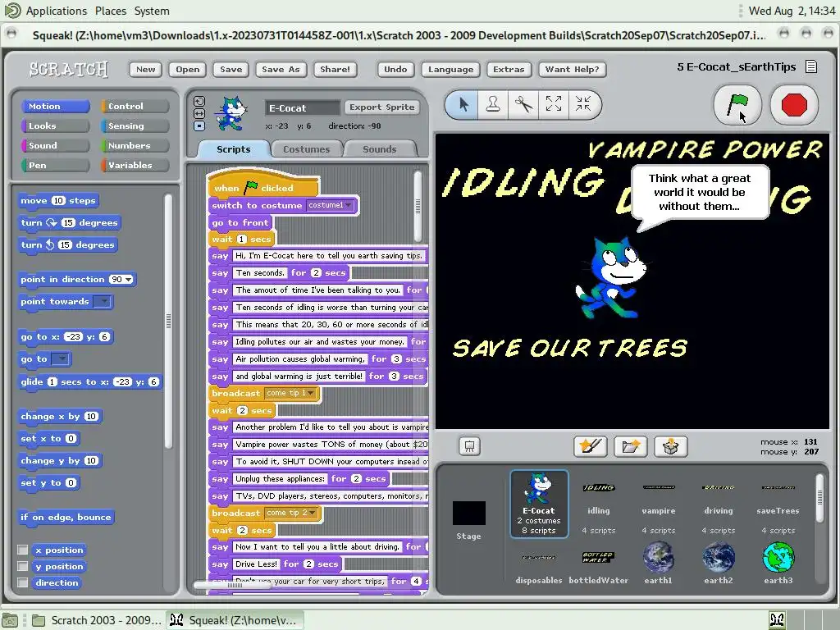Image resolution: width=840 pixels, height=630 pixels.
Task: Set rotation style to don't rotate
Action: pyautogui.click(x=199, y=126)
